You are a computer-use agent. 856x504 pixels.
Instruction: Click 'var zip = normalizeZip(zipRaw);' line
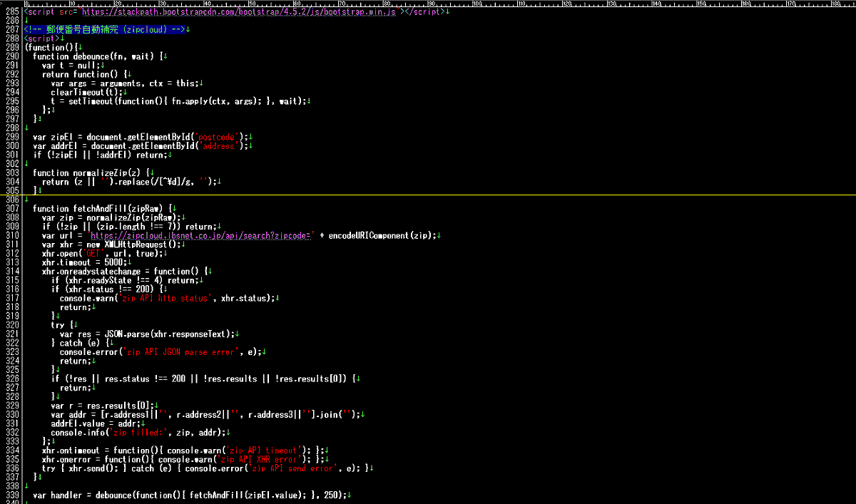coord(111,217)
